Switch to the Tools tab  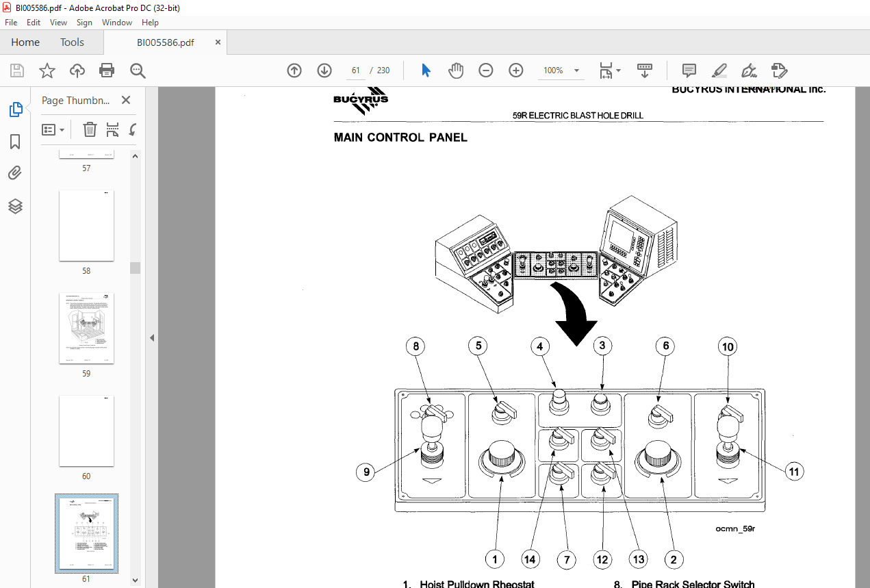tap(72, 42)
